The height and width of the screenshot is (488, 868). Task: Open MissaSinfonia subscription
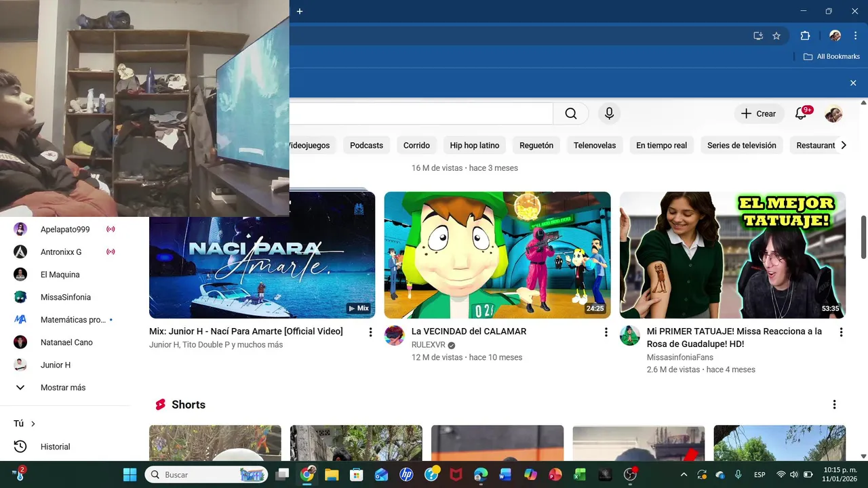point(65,297)
